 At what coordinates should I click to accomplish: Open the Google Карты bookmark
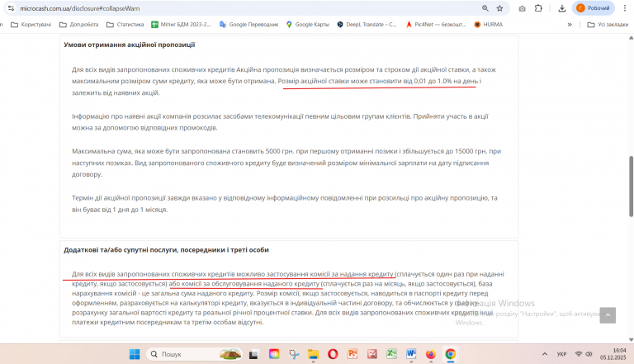click(x=308, y=25)
